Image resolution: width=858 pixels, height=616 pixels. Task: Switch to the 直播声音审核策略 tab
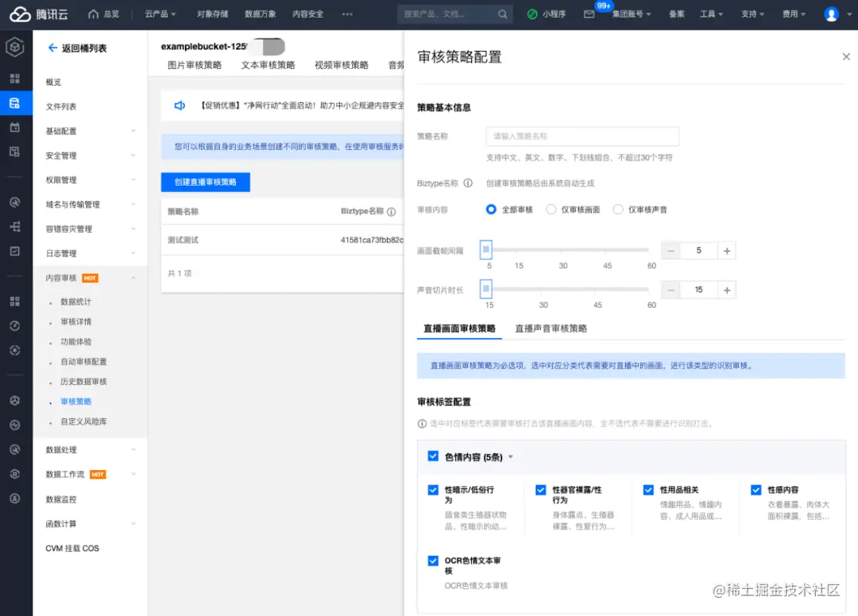point(551,329)
